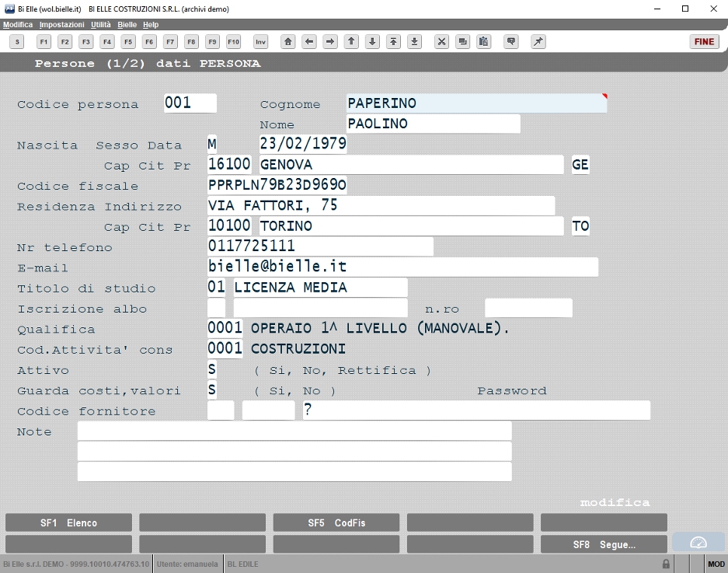This screenshot has height=573, width=728.
Task: Open the Modifica menu
Action: [x=18, y=25]
